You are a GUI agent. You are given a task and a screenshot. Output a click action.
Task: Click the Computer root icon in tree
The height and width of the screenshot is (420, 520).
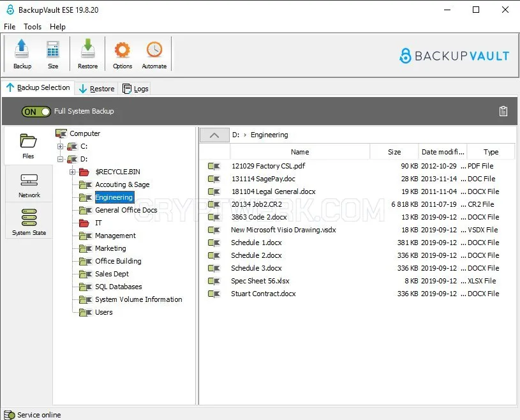coord(61,133)
